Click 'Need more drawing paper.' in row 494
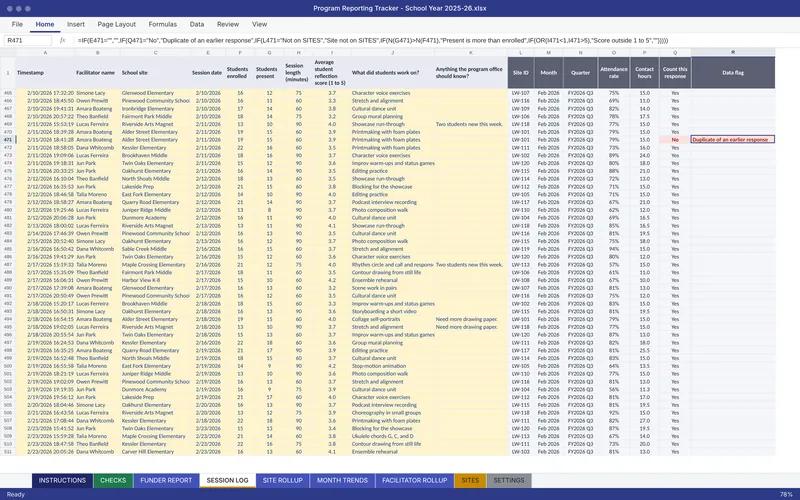 pos(471,319)
